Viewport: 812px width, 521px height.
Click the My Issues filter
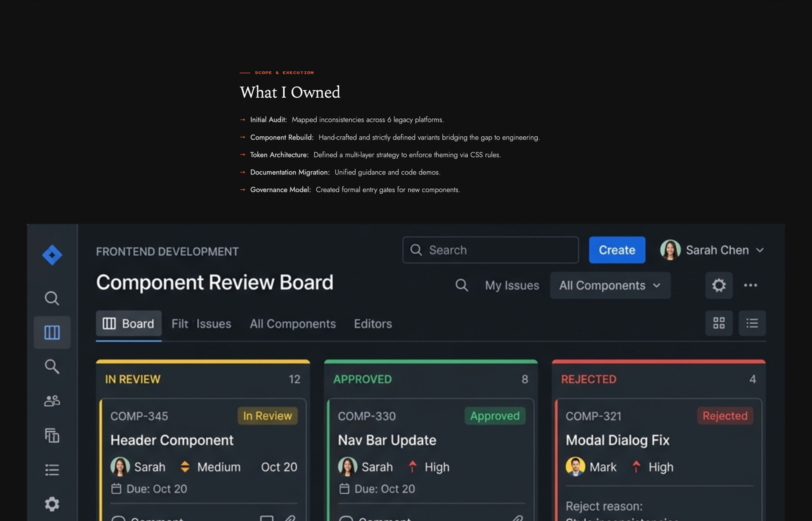(512, 285)
